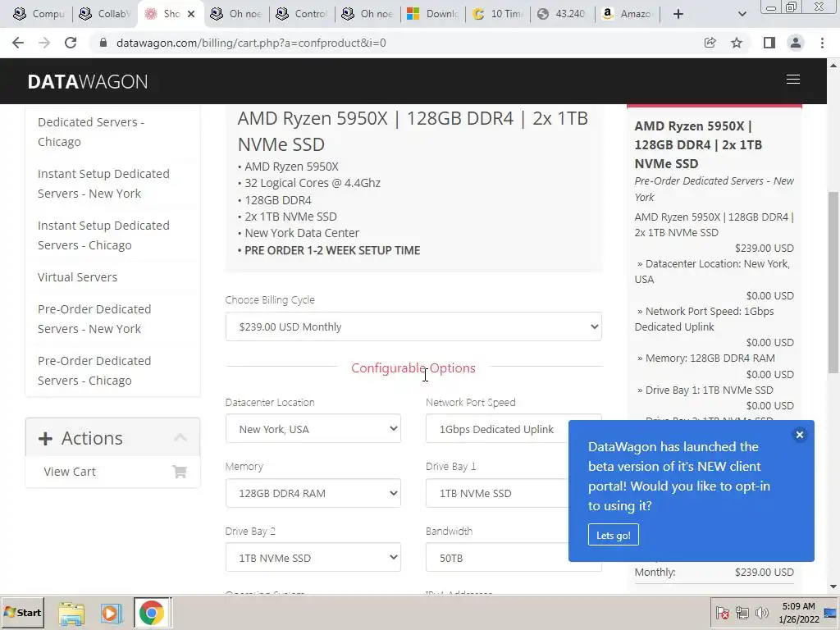Click the scrollbar down arrow
Screen dimensions: 840x630
pyautogui.click(x=833, y=587)
